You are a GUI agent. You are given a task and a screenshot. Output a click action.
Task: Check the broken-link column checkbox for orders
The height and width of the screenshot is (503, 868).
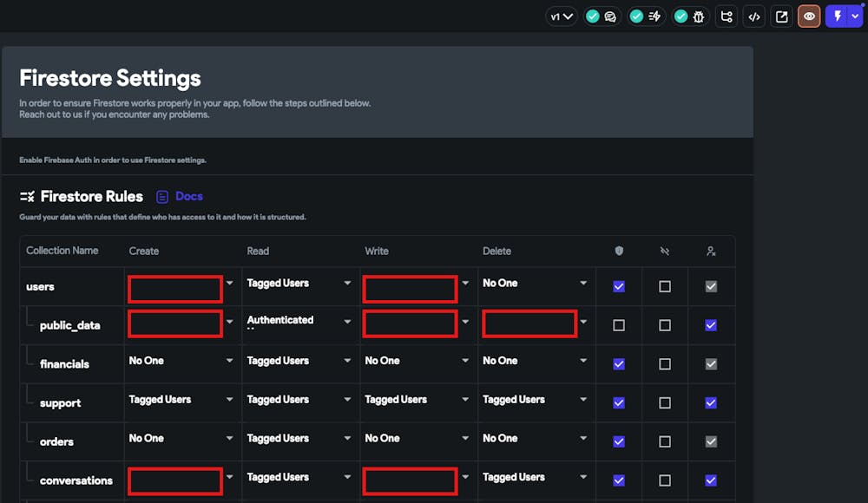[665, 441]
